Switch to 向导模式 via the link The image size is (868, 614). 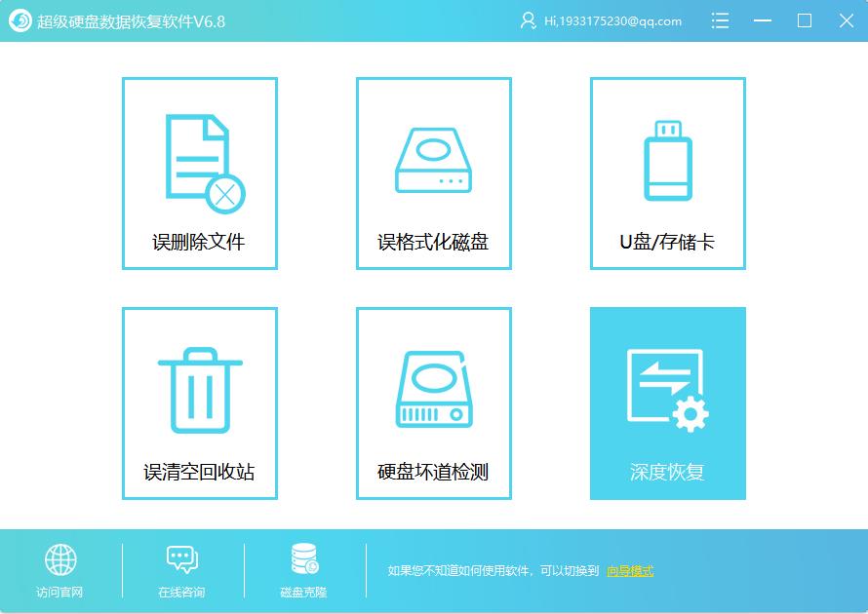[630, 571]
